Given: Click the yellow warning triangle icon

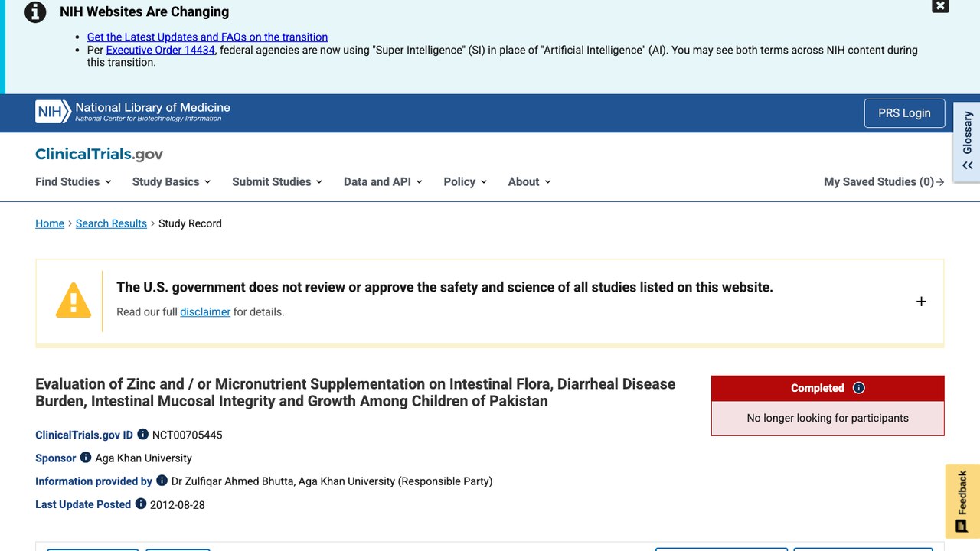Looking at the screenshot, I should 73,300.
